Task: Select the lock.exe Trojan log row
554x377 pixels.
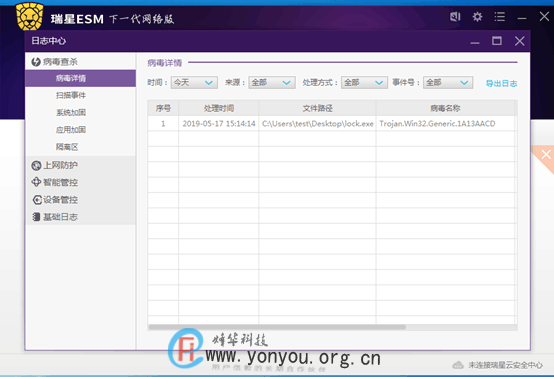Action: 332,124
